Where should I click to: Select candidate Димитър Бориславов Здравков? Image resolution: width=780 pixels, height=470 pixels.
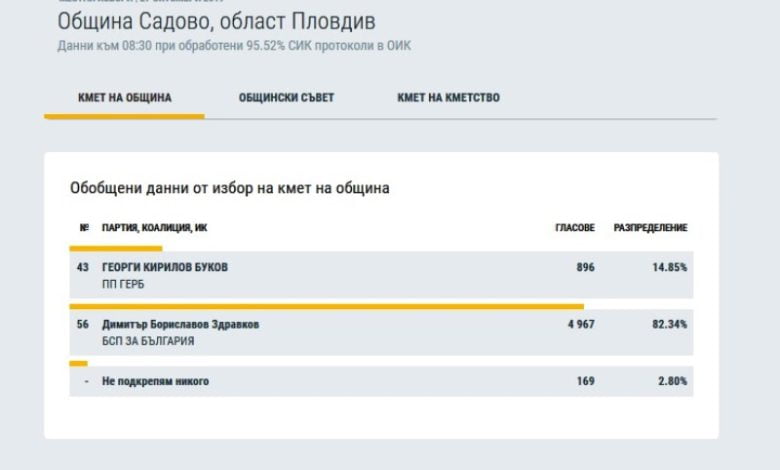pos(180,324)
